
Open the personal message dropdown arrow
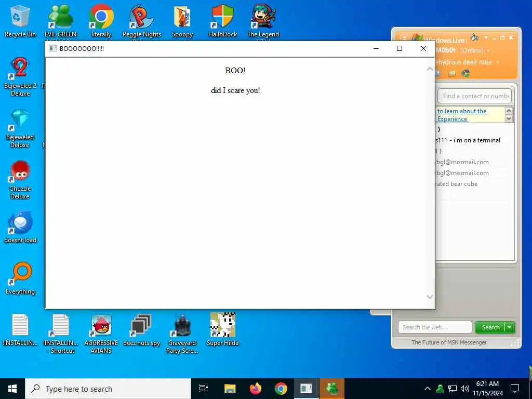(x=498, y=62)
